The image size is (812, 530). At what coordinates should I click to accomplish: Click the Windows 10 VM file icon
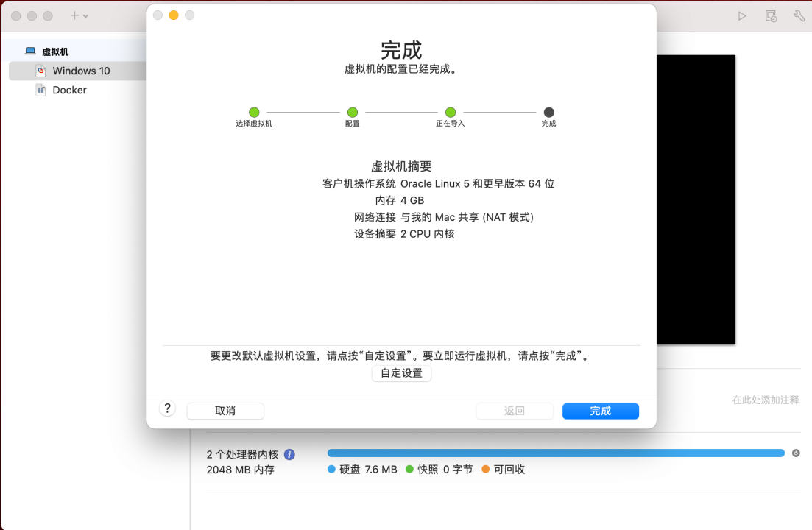tap(41, 71)
